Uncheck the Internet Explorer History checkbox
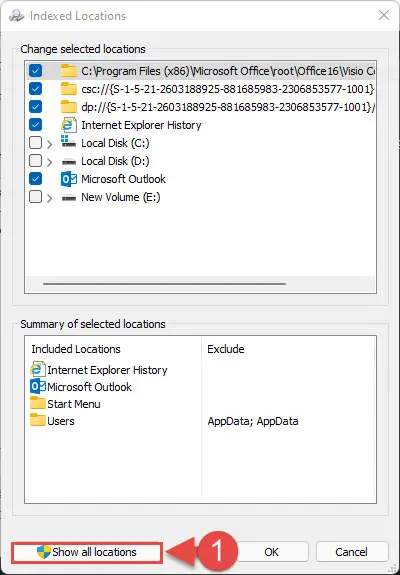Image resolution: width=400 pixels, height=575 pixels. (36, 125)
